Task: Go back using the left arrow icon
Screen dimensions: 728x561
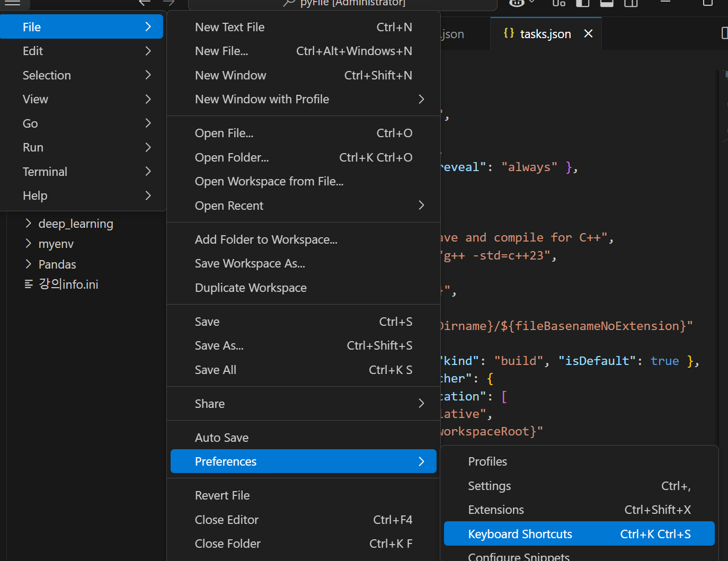Action: (x=145, y=3)
